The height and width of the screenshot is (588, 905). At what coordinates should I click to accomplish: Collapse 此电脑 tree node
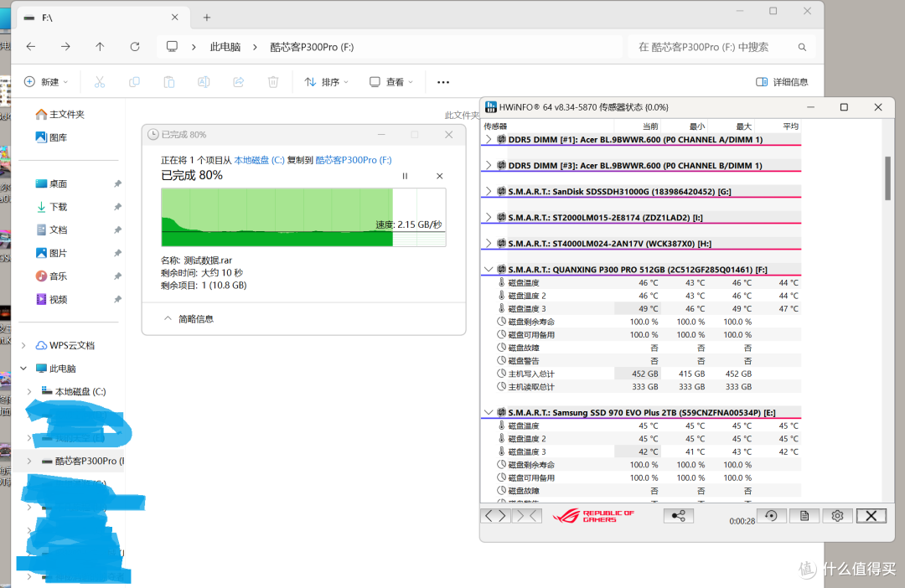(x=23, y=369)
